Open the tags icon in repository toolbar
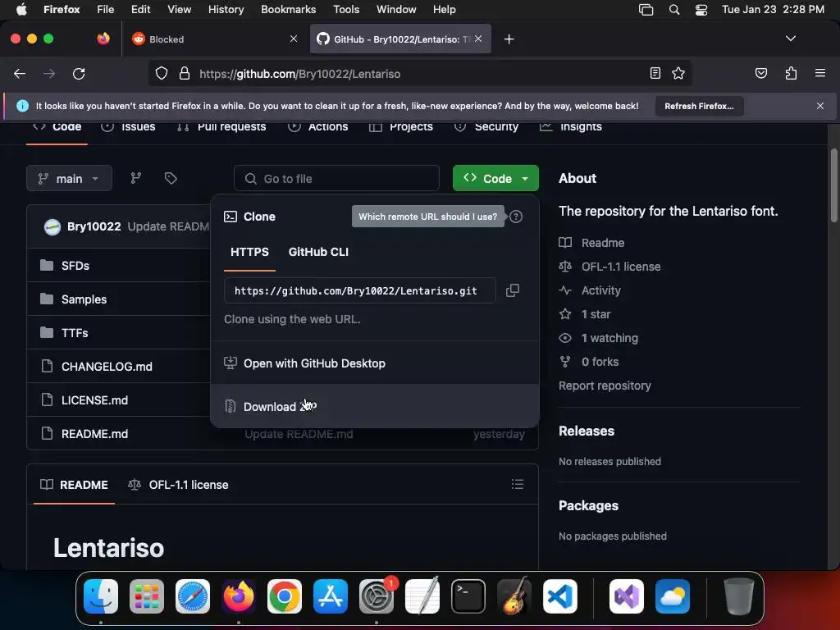840x630 pixels. coord(171,178)
